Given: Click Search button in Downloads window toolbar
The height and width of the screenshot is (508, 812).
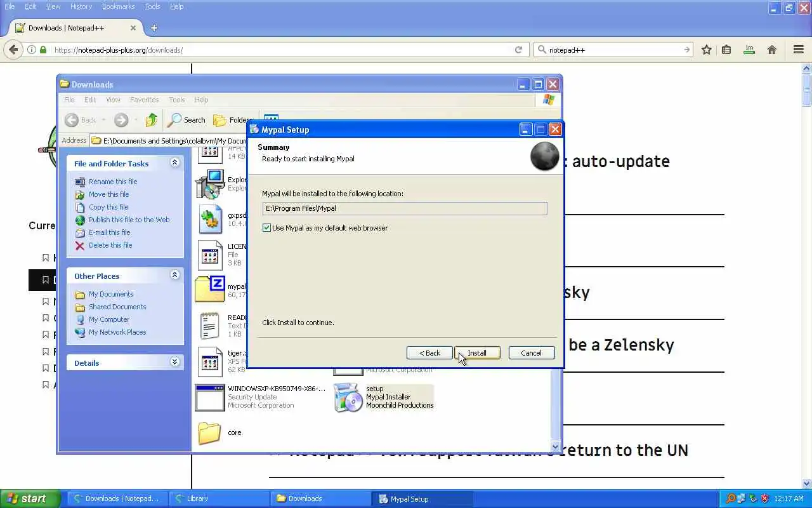Looking at the screenshot, I should 187,119.
